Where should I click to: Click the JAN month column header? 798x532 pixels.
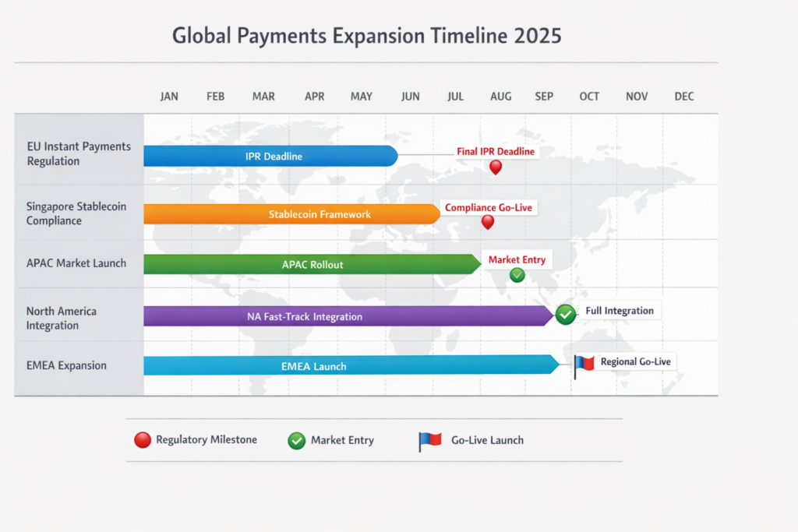coord(169,97)
